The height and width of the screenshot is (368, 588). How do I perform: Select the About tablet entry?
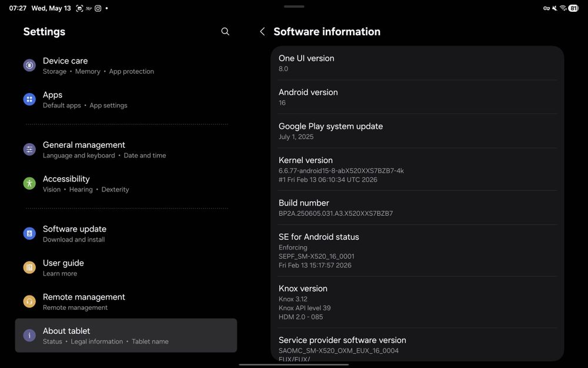coord(126,336)
